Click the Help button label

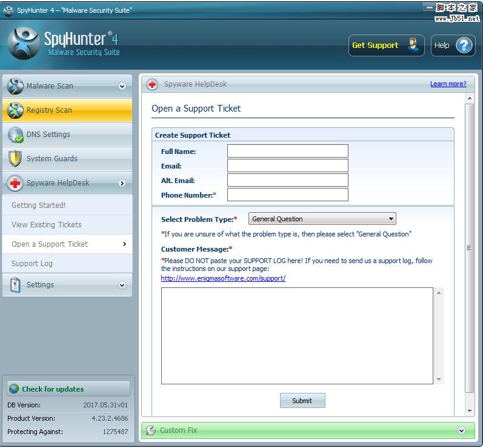442,45
